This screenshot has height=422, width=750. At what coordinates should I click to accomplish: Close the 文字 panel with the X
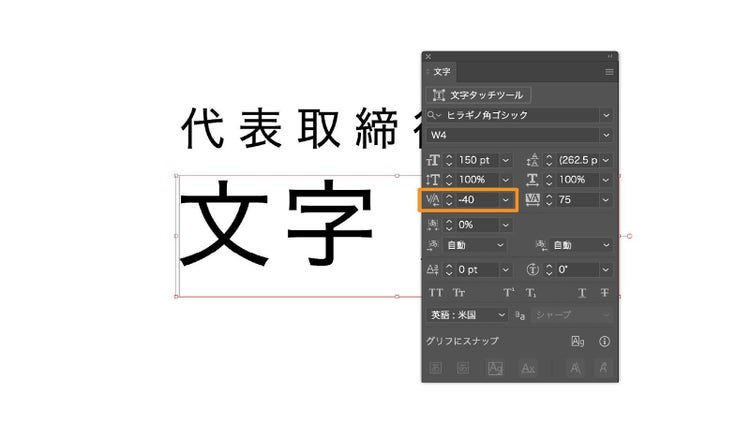[428, 56]
